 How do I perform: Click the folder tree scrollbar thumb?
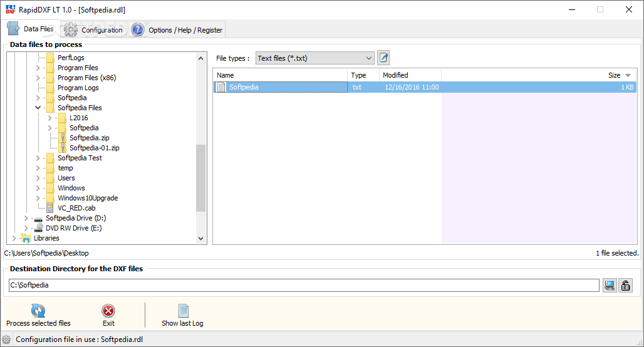[x=200, y=178]
